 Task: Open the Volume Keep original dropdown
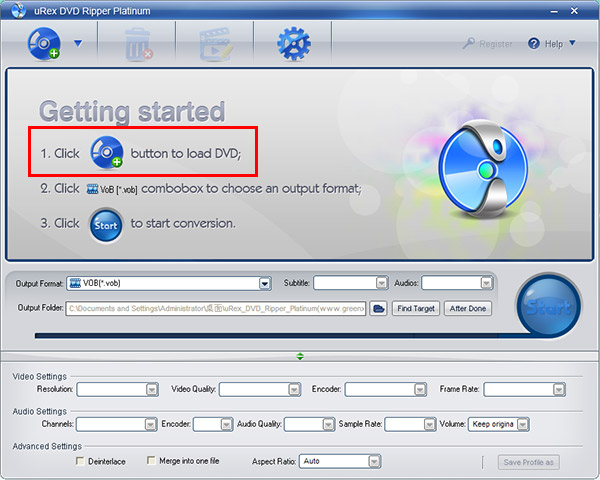499,424
